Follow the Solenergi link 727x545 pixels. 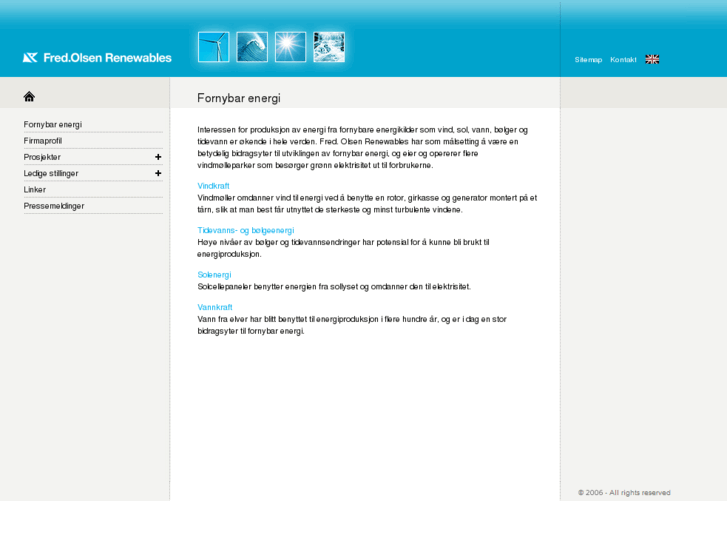pos(214,275)
